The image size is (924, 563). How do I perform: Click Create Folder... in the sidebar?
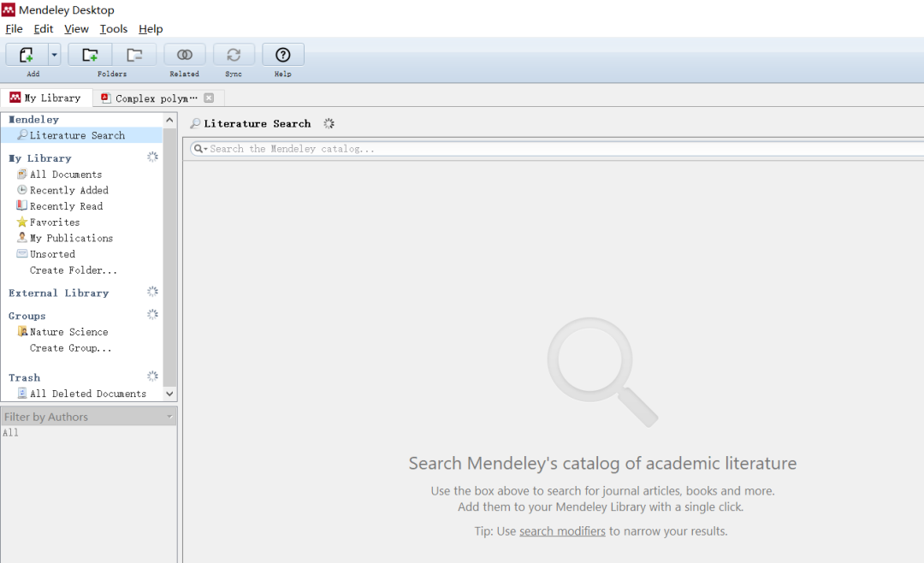tap(73, 270)
